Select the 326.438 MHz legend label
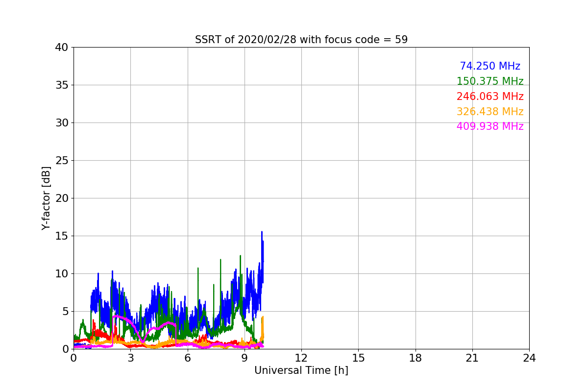This screenshot has width=588, height=392. [490, 112]
